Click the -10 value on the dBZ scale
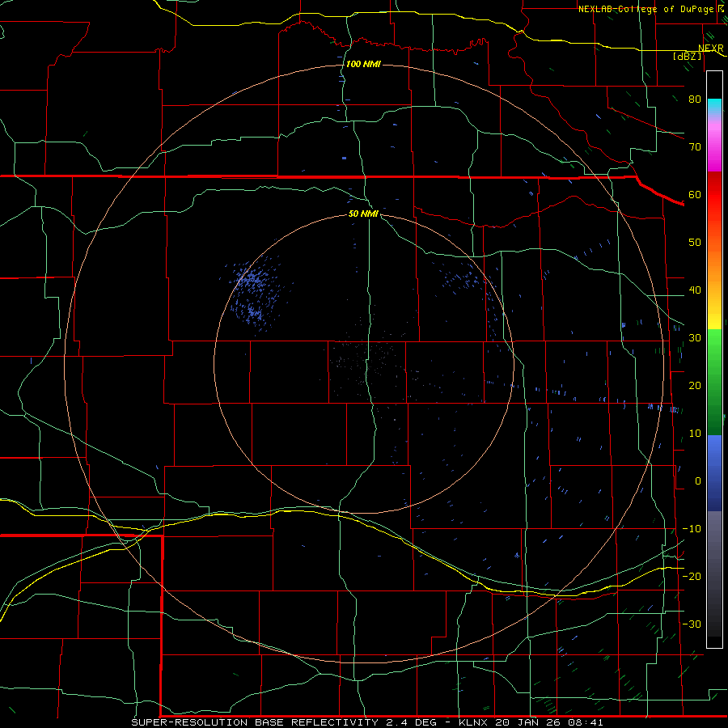Image resolution: width=728 pixels, height=728 pixels. click(692, 529)
